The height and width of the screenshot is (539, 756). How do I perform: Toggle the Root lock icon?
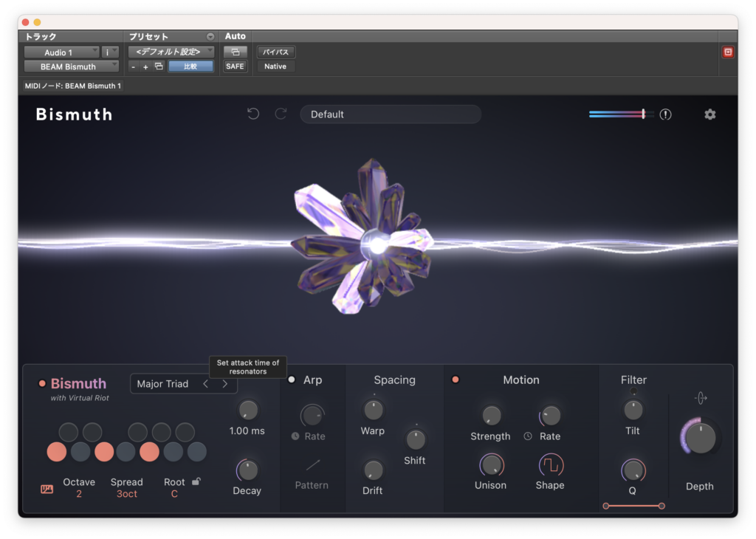196,481
